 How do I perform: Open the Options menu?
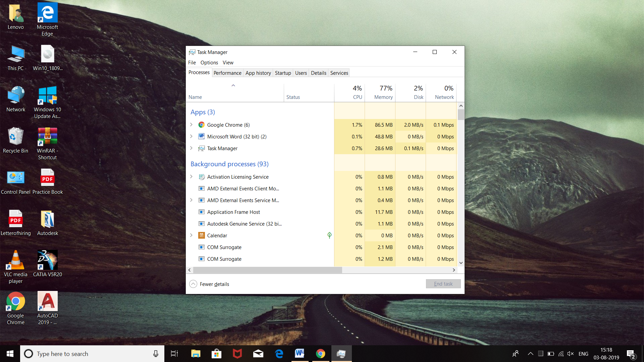tap(209, 62)
